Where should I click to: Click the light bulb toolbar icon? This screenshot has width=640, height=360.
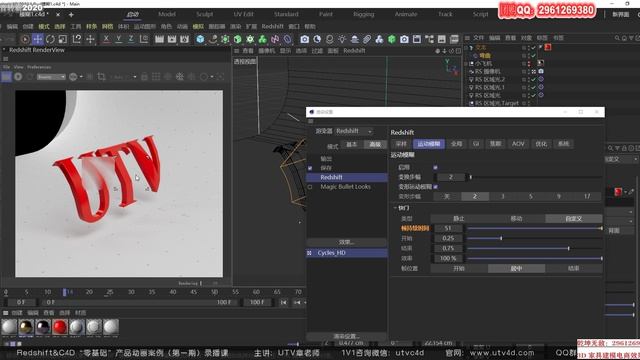click(x=342, y=39)
